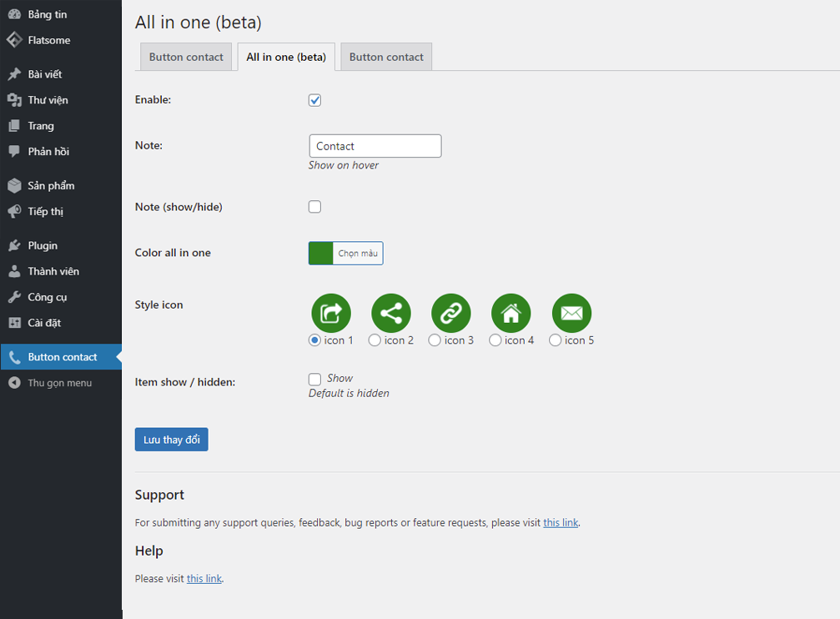Click the Plugin icon in sidebar
Viewport: 840px width, 619px height.
click(x=14, y=245)
